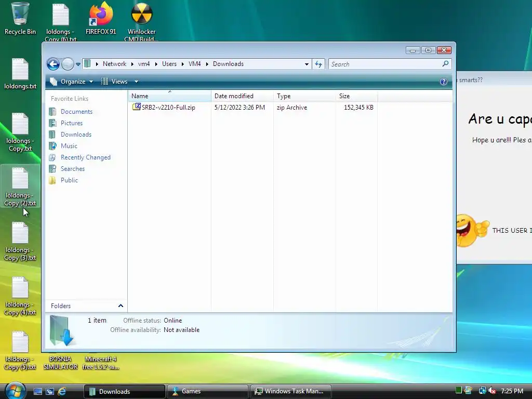Select Users in the address breadcrumb
This screenshot has height=399, width=532.
pyautogui.click(x=169, y=64)
